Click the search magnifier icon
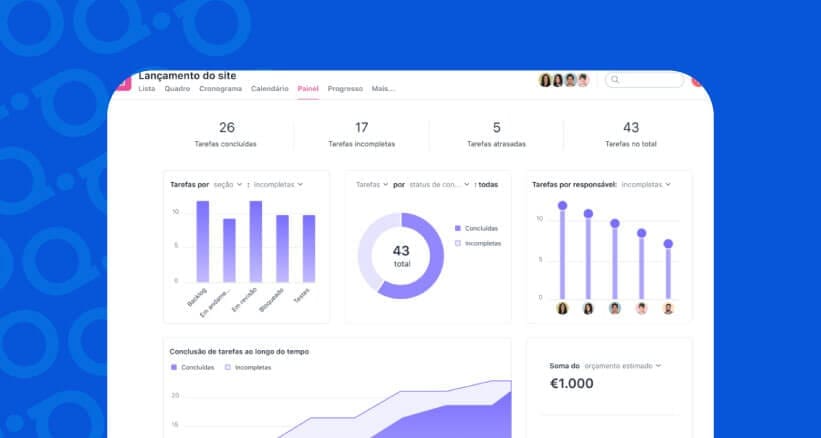821x438 pixels. click(x=614, y=80)
